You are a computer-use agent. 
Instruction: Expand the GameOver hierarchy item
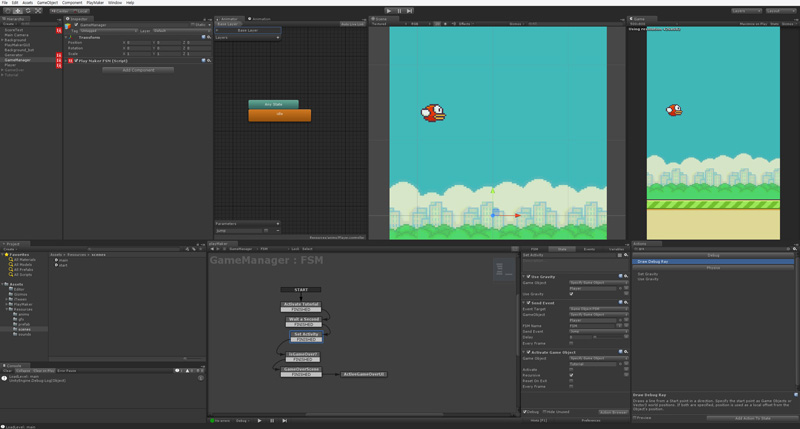tap(3, 70)
